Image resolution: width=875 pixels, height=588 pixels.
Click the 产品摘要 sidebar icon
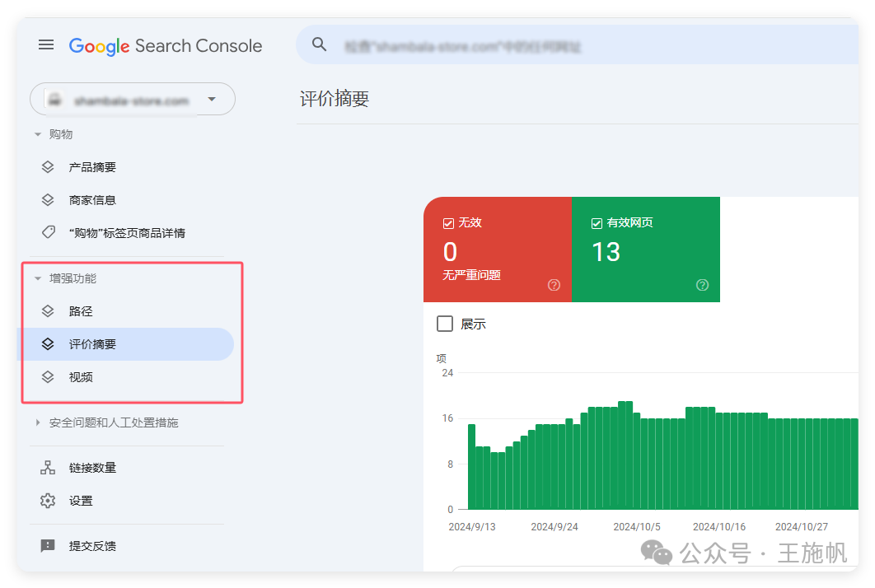point(49,166)
